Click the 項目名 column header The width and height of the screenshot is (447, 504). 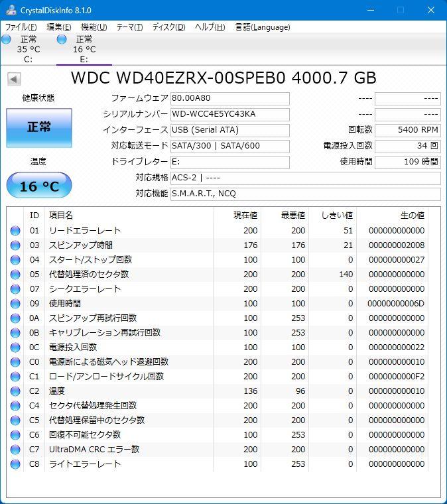click(129, 216)
